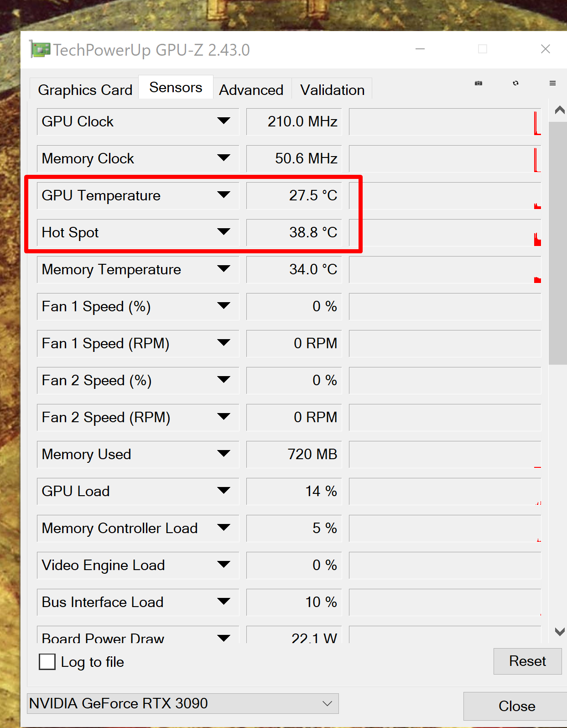Click the screenshot camera icon
The image size is (567, 728).
click(x=479, y=83)
